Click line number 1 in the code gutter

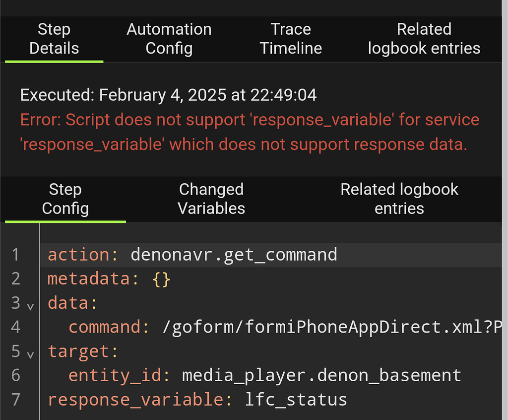(x=15, y=254)
